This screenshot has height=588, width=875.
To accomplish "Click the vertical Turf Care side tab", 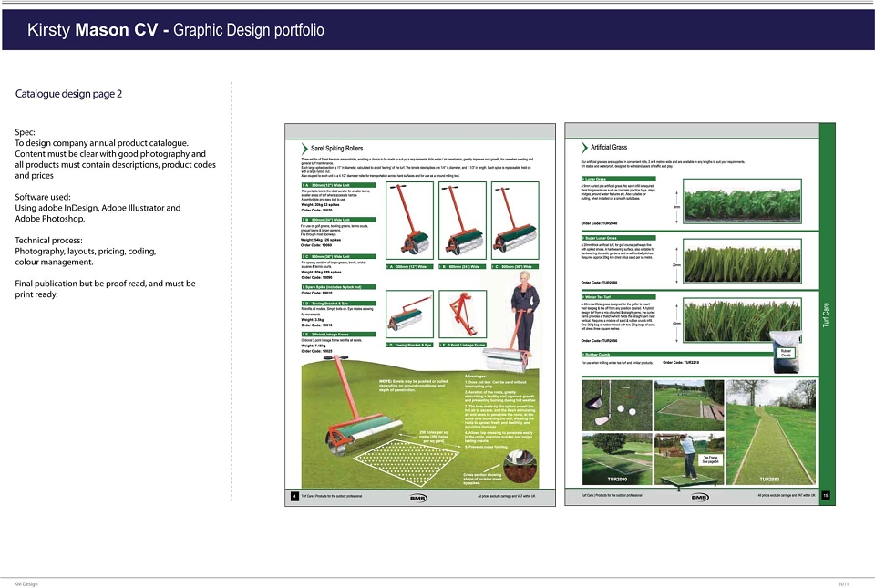I will [x=827, y=315].
